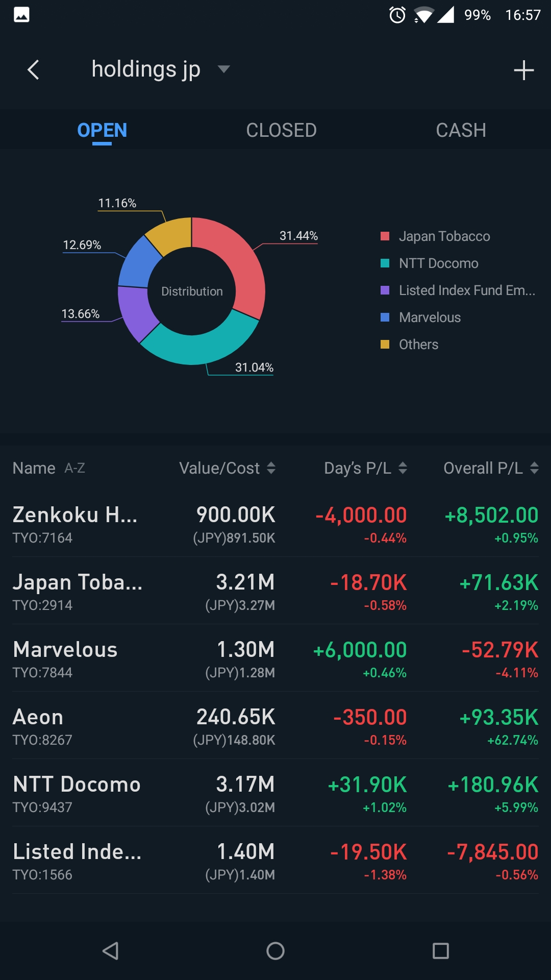Select the OPEN tab

(x=102, y=130)
